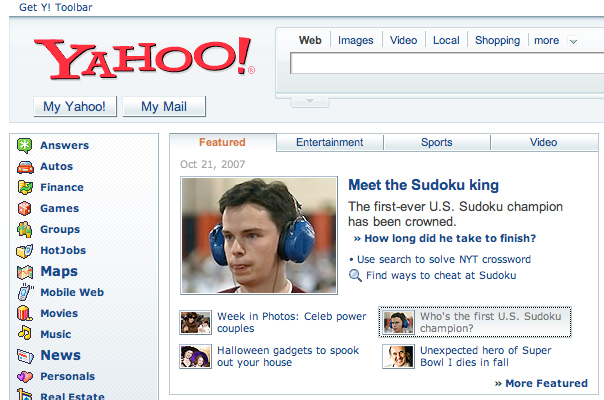Image resolution: width=604 pixels, height=400 pixels.
Task: Select the Local search tab
Action: [x=446, y=40]
